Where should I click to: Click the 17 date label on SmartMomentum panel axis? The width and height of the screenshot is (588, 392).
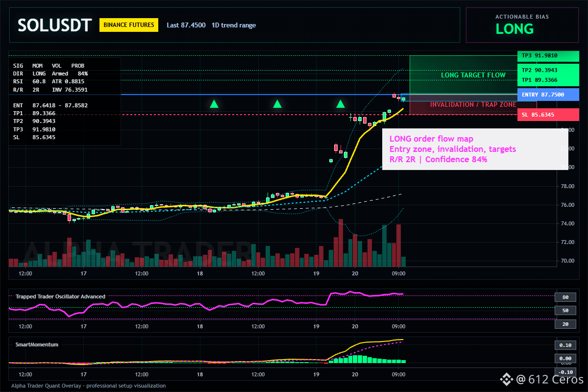point(84,374)
